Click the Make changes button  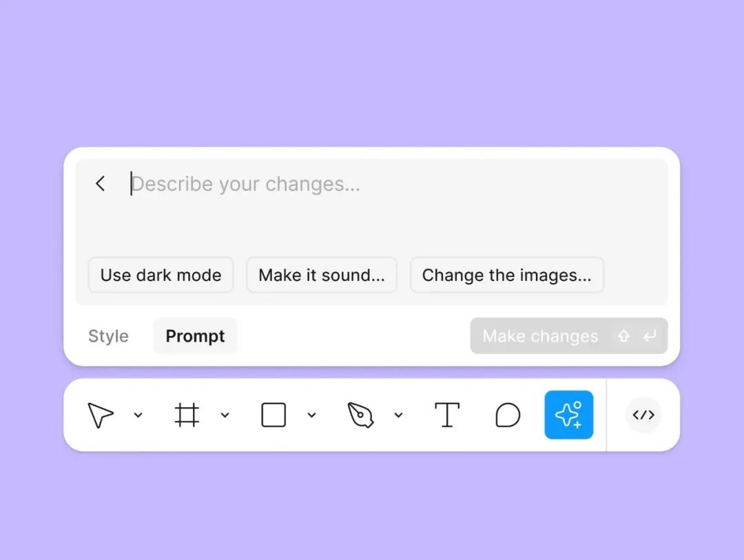[569, 335]
